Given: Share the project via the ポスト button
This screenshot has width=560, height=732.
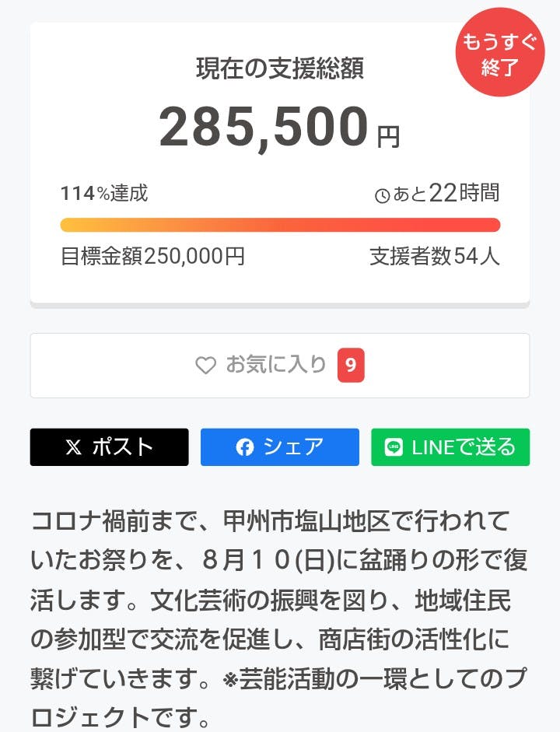Looking at the screenshot, I should [110, 447].
